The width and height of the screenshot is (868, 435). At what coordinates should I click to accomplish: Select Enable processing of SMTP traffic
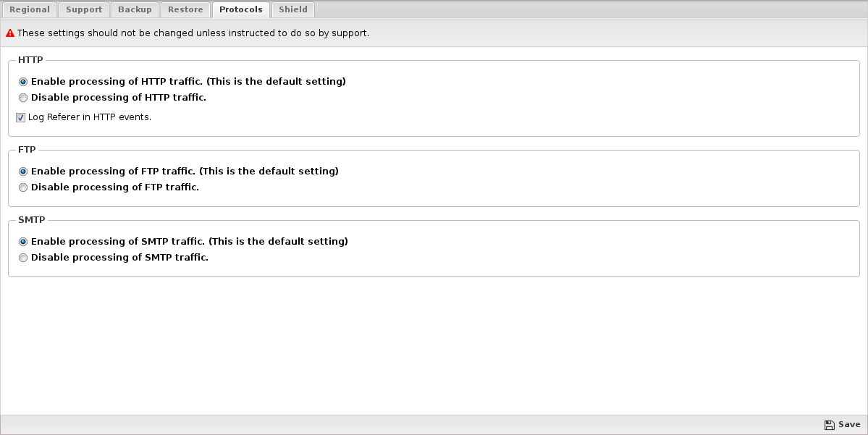pyautogui.click(x=22, y=242)
